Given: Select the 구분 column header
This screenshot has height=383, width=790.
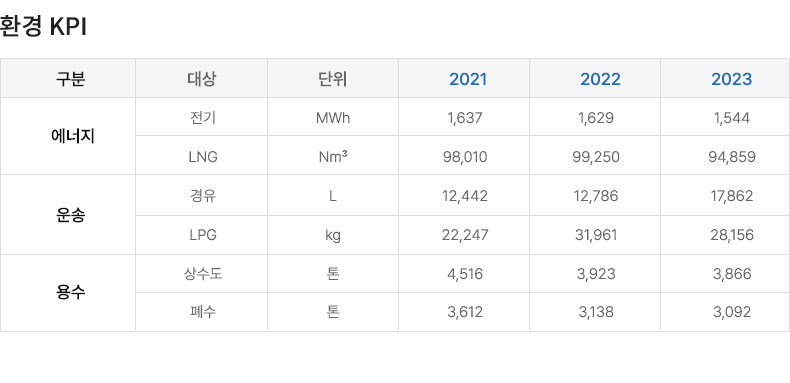Looking at the screenshot, I should pos(70,79).
